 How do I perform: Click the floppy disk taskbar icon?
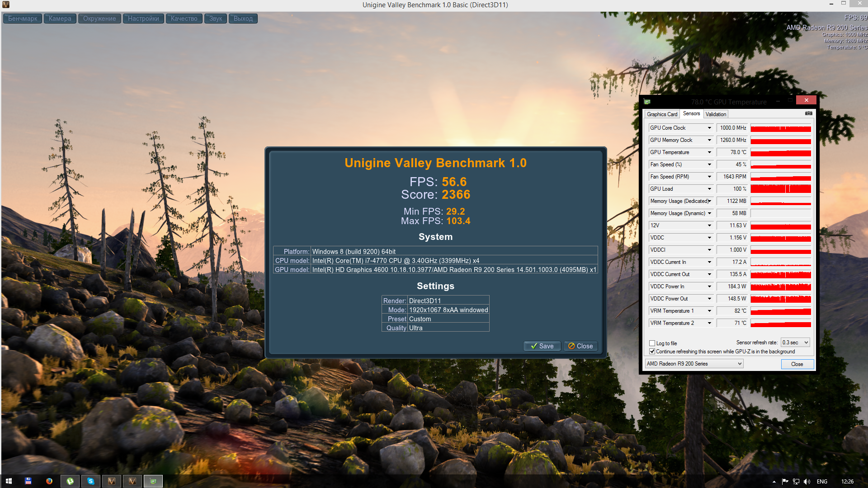[28, 481]
